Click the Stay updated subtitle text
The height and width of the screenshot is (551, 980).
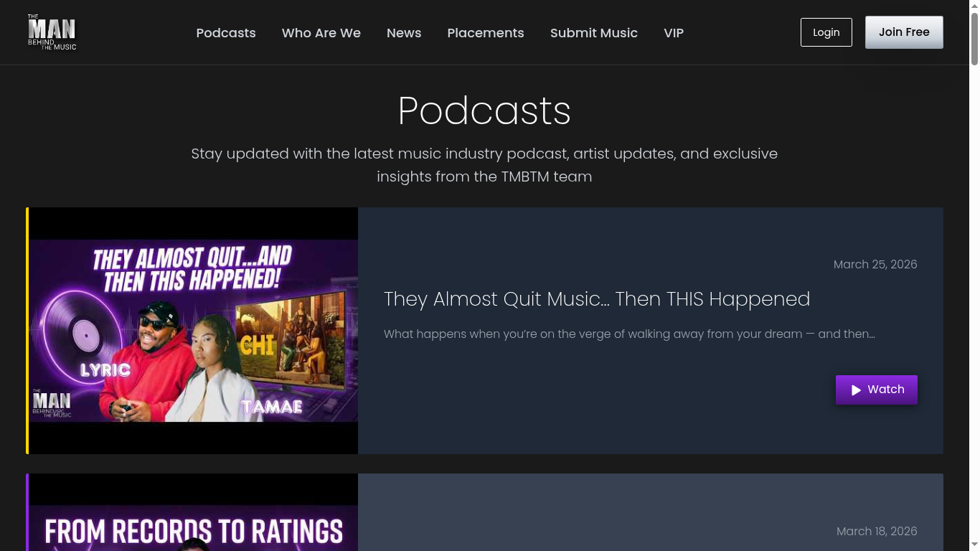(484, 165)
